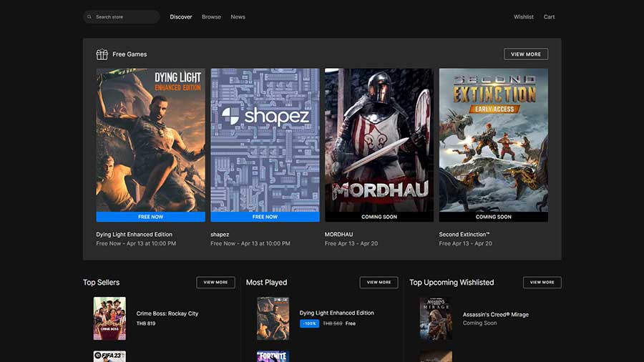
Task: Open Crime Boss: Rockay City thumbnail
Action: (x=109, y=318)
